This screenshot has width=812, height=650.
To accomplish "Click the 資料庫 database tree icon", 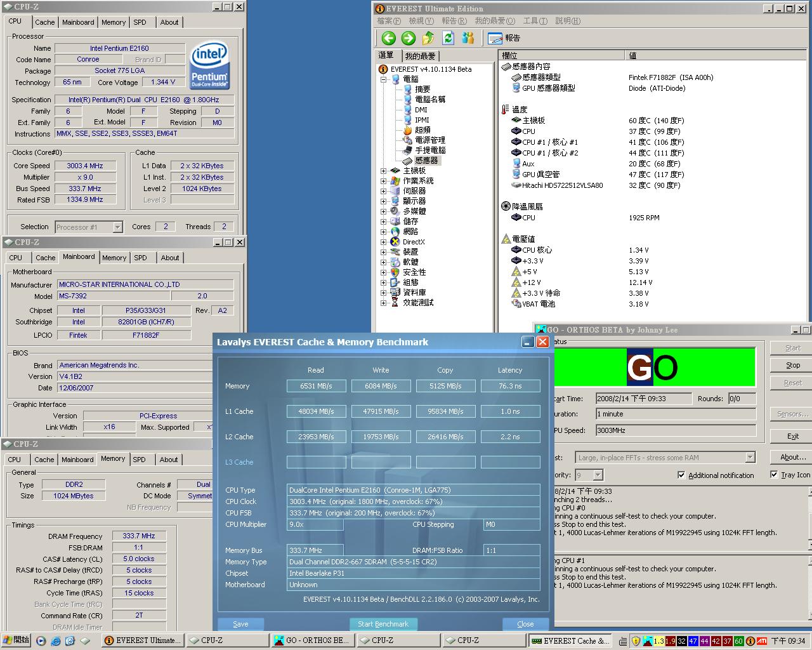I will pos(395,293).
